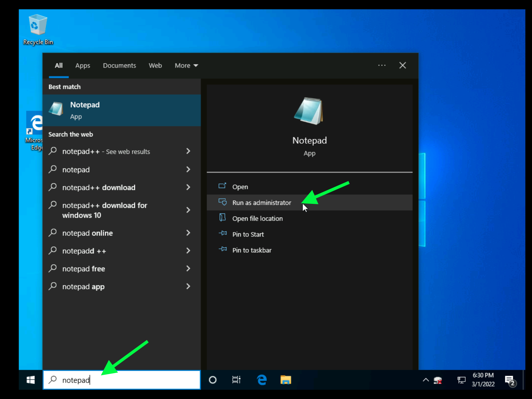The height and width of the screenshot is (399, 532).
Task: Click the Open action icon for Notepad
Action: [222, 186]
